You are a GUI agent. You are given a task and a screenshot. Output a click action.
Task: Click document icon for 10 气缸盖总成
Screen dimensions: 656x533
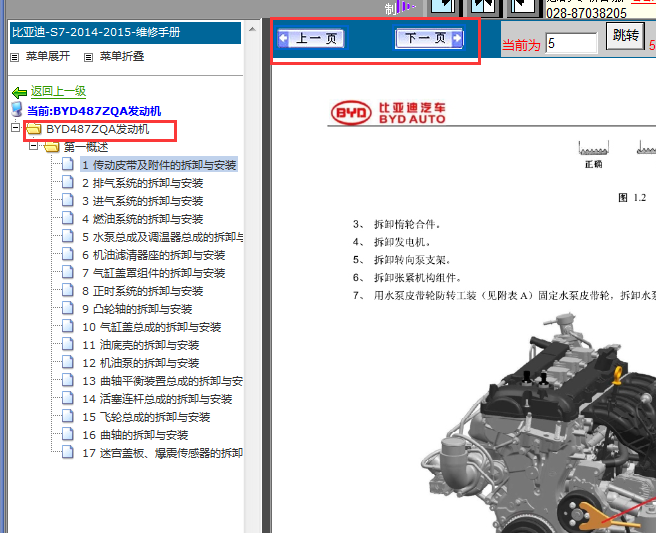click(68, 326)
